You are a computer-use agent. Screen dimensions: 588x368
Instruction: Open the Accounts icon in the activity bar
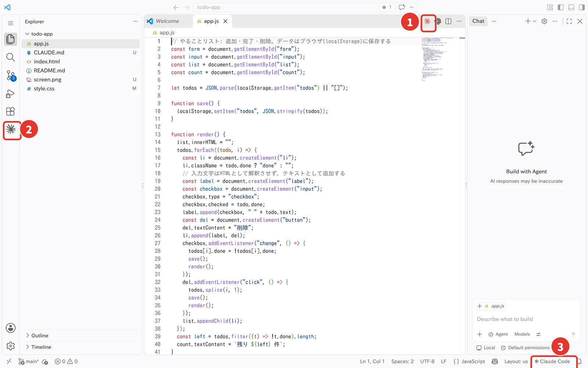(x=11, y=328)
